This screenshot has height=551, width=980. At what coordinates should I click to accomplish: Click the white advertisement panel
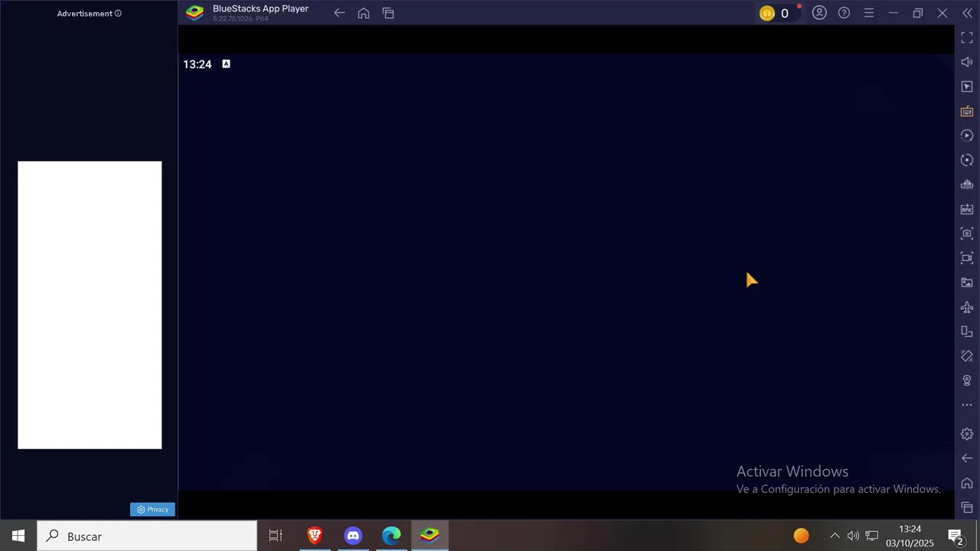click(90, 305)
